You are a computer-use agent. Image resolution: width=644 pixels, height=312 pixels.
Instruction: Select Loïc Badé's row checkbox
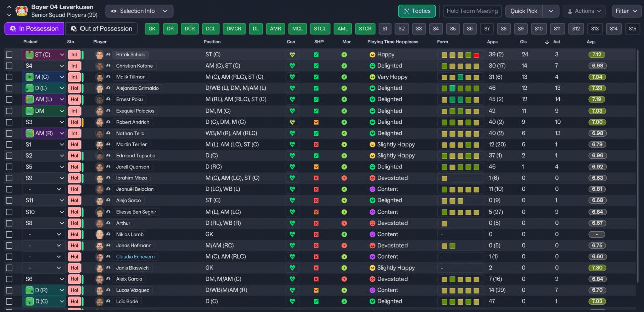pyautogui.click(x=9, y=301)
